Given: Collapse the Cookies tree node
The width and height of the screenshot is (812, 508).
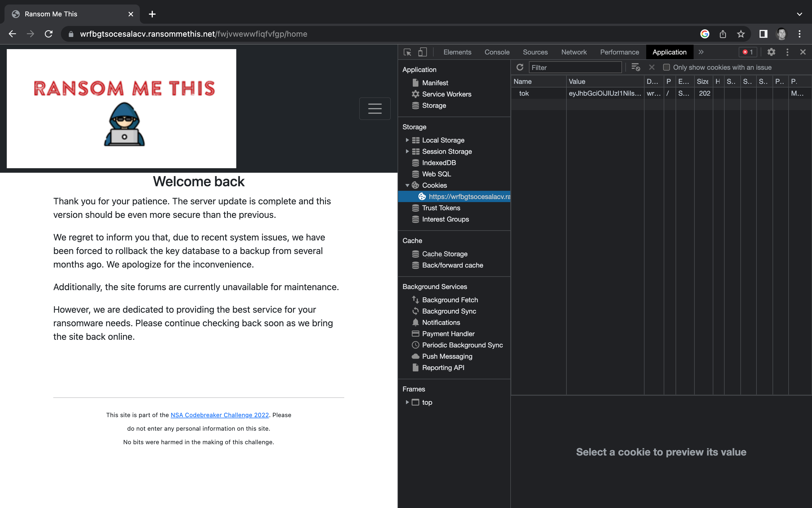Looking at the screenshot, I should click(407, 185).
